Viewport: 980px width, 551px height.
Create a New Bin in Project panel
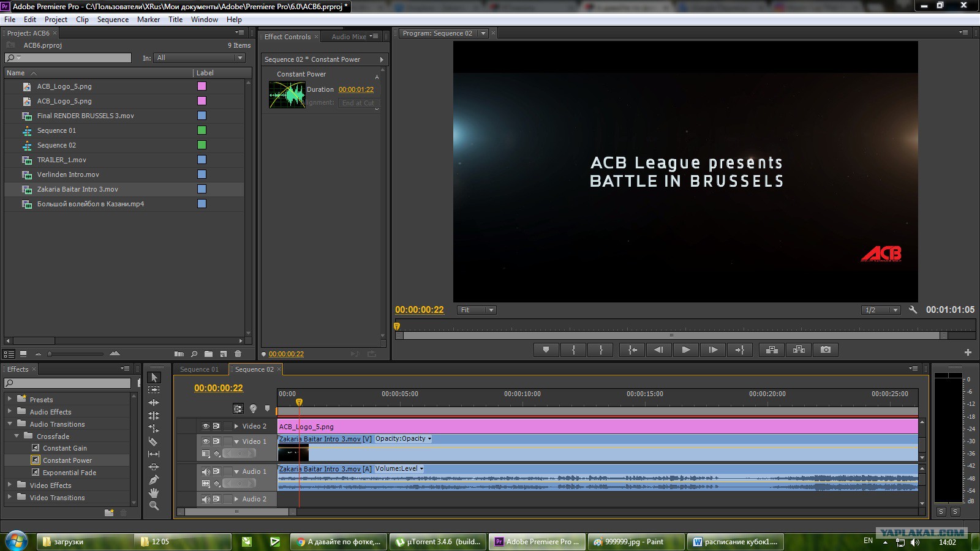click(x=209, y=354)
